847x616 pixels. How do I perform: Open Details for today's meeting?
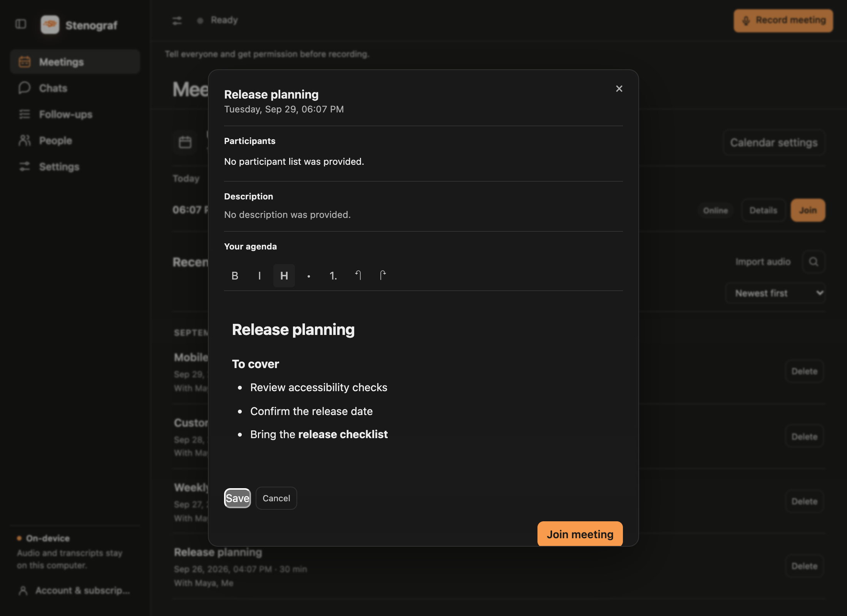(x=763, y=211)
